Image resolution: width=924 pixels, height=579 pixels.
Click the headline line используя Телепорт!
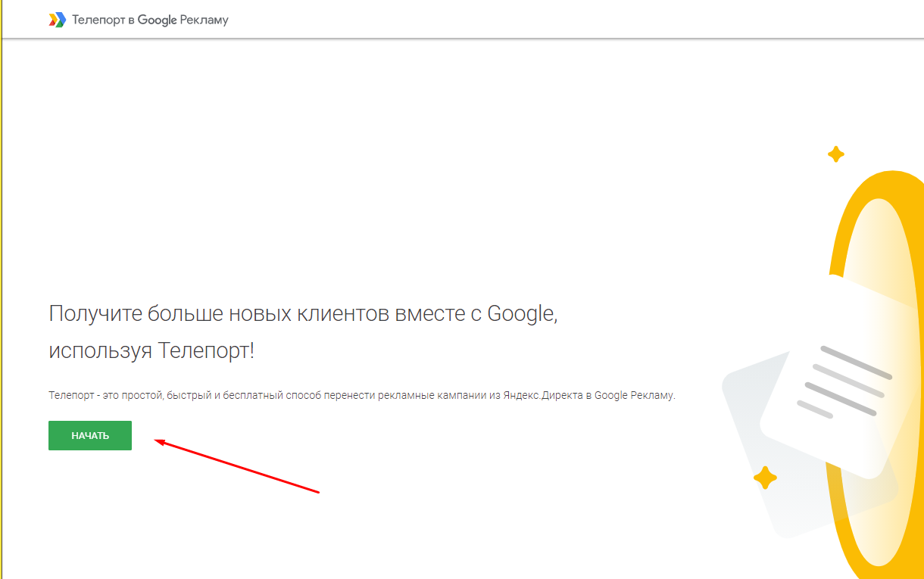click(x=151, y=351)
